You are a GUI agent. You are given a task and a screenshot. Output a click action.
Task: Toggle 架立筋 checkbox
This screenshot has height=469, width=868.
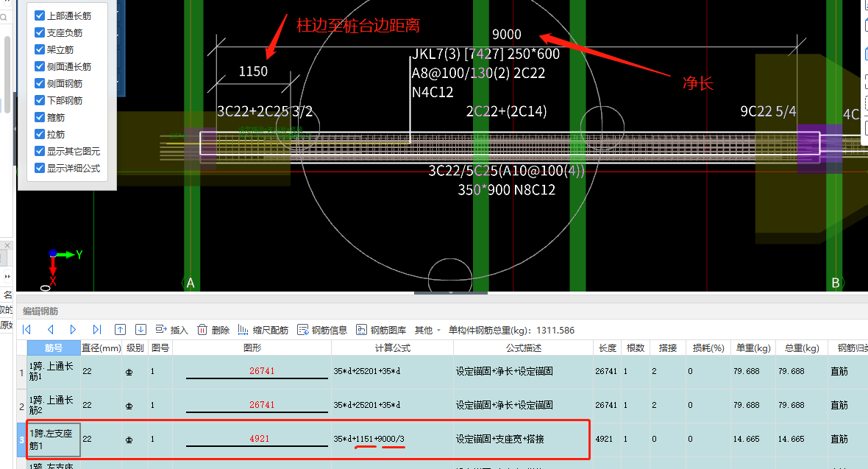[x=39, y=49]
